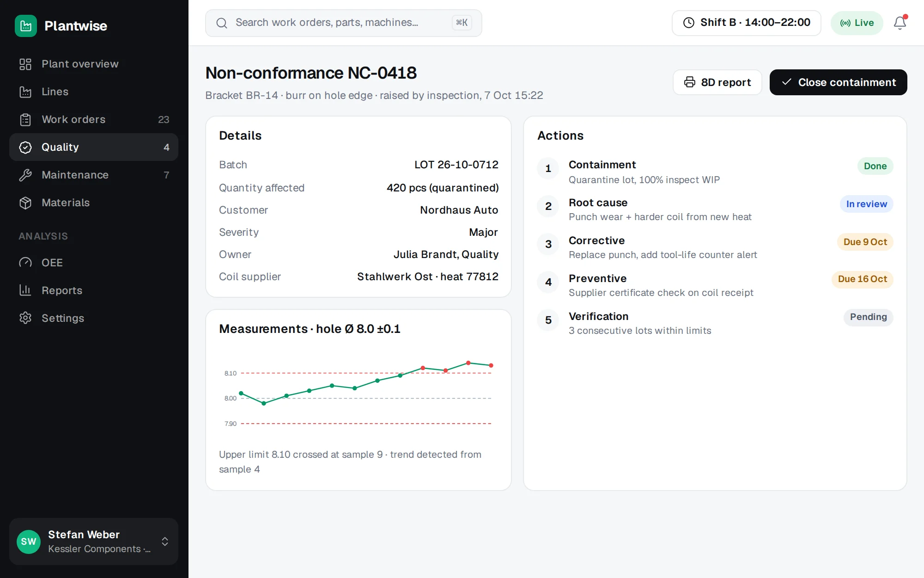924x578 pixels.
Task: Click the clock icon on Shift B
Action: pos(689,23)
